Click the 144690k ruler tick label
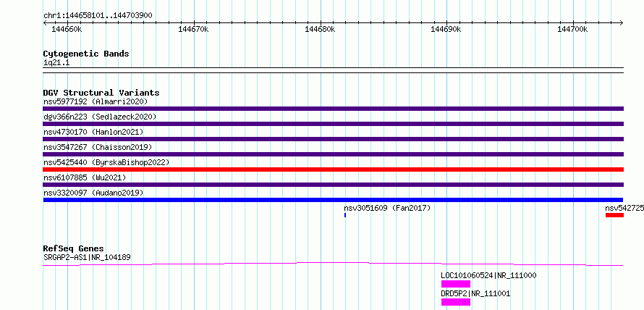This screenshot has height=310, width=644. point(446,29)
